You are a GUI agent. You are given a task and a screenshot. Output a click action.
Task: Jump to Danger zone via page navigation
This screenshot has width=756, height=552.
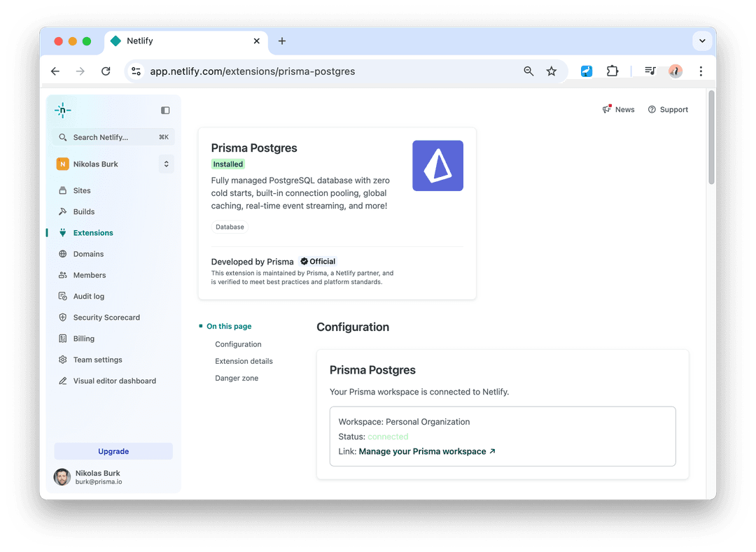(237, 378)
